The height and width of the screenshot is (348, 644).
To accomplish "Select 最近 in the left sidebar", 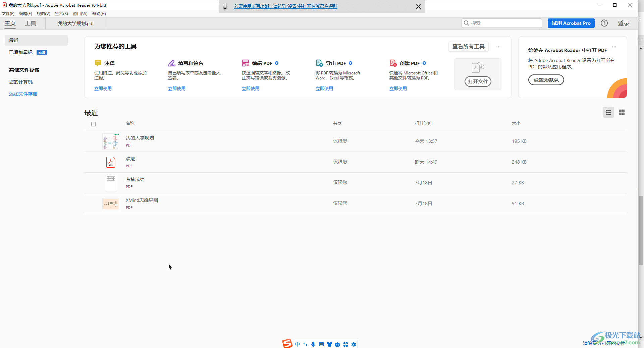I will pos(36,40).
